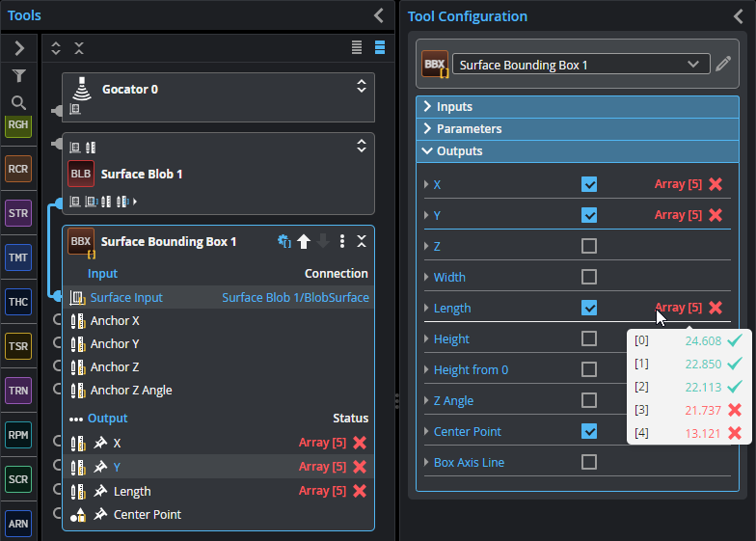The width and height of the screenshot is (756, 541).
Task: Click the tool search magnifier icon
Action: 18,102
